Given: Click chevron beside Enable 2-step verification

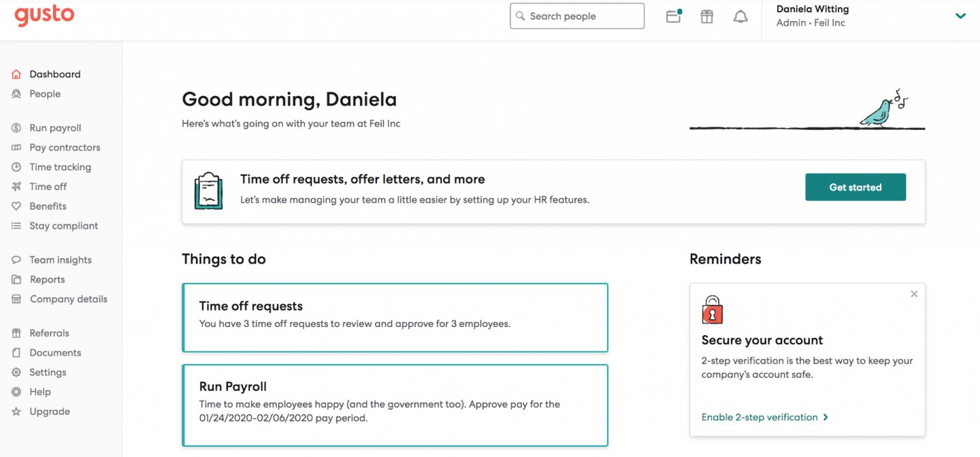Looking at the screenshot, I should click(x=826, y=417).
